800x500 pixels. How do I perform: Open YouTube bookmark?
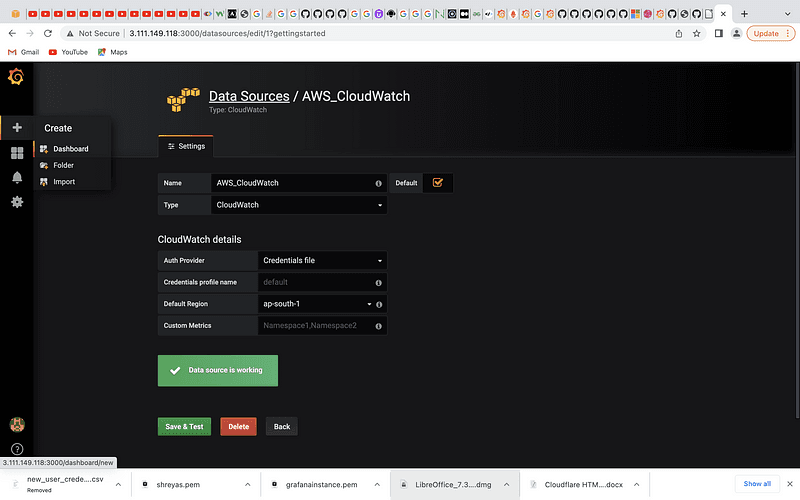pos(68,52)
